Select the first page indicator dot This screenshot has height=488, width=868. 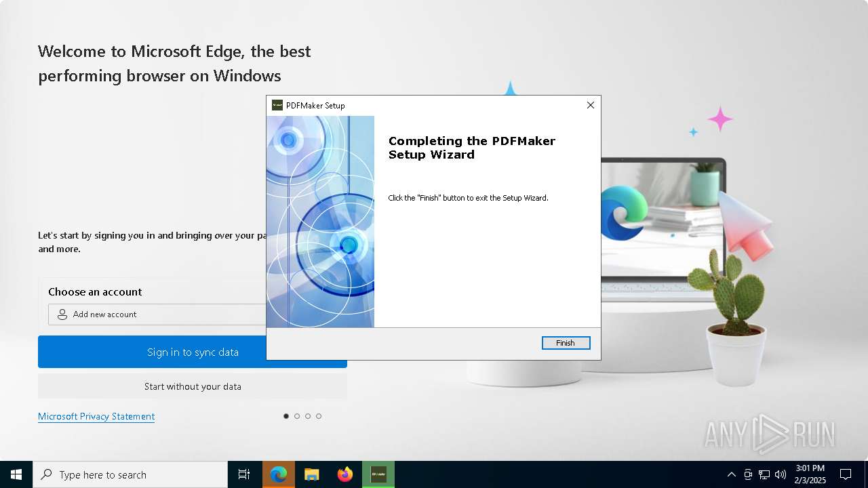pyautogui.click(x=286, y=416)
